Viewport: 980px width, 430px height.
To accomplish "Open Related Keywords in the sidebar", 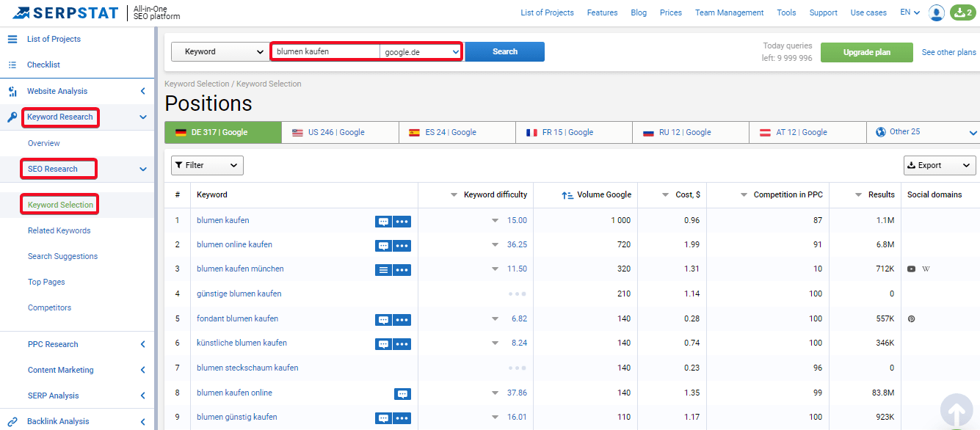I will click(x=59, y=230).
